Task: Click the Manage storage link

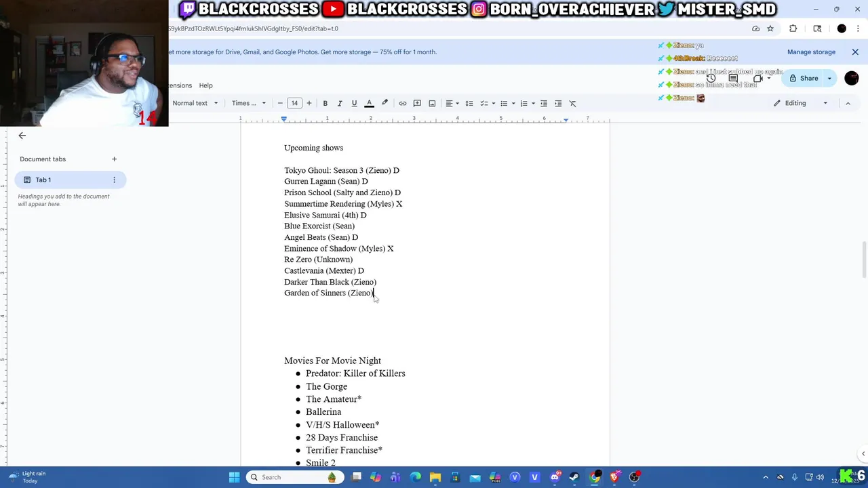Action: pyautogui.click(x=811, y=52)
